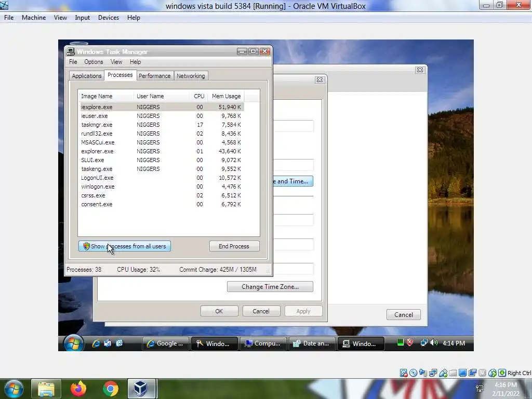Launch Chrome from the host taskbar
Screen dimensions: 532x399
[111, 389]
